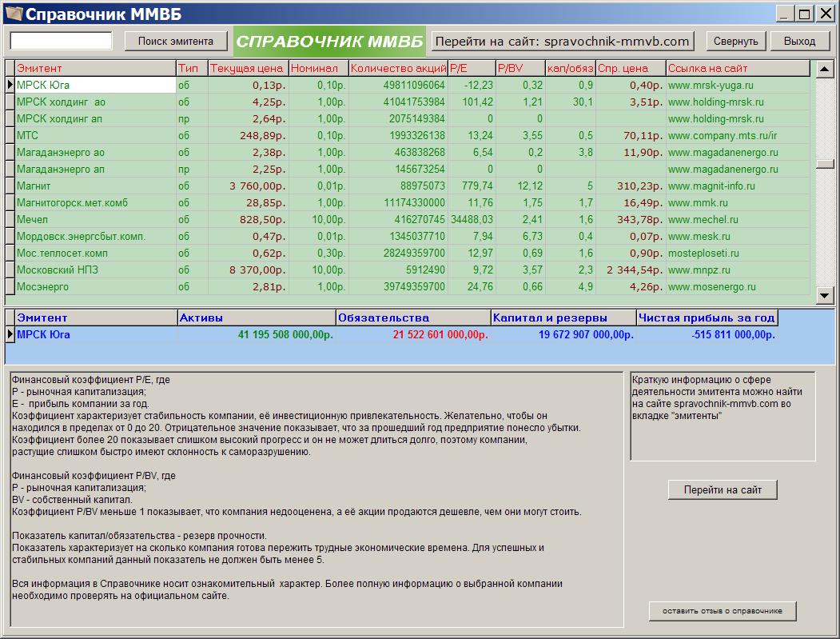Screen dimensions: 840x639
Task: Click the Тип column header
Action: [x=192, y=68]
